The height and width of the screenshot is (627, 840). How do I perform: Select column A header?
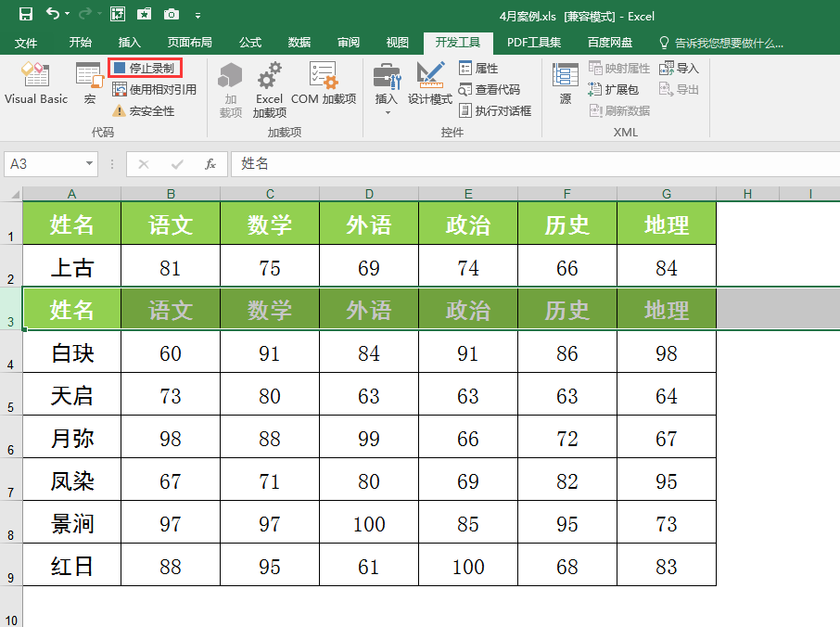click(71, 194)
